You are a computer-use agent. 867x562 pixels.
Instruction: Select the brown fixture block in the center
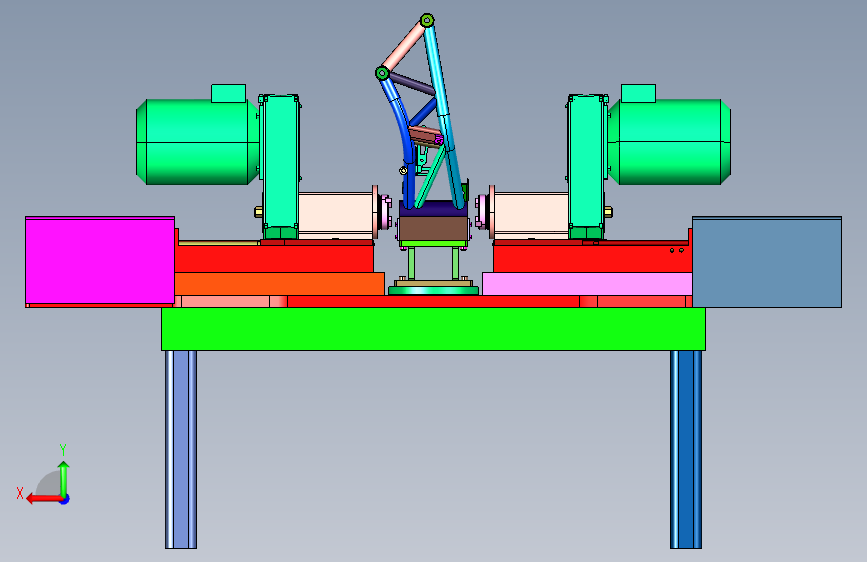(x=434, y=228)
